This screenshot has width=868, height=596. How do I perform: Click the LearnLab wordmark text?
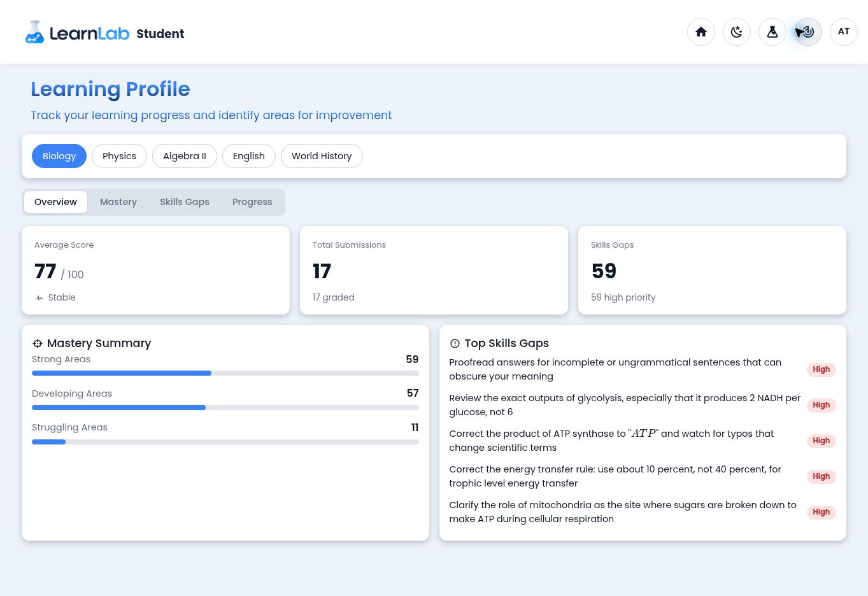pyautogui.click(x=89, y=34)
